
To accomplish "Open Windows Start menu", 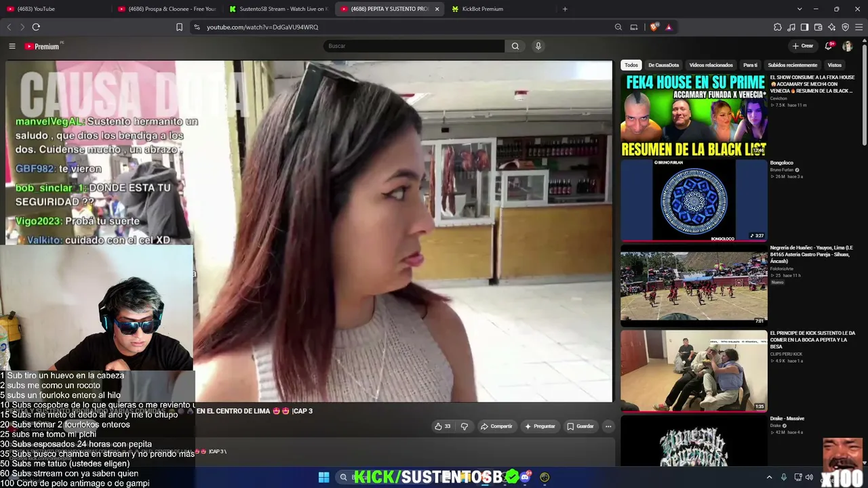I will coord(323,477).
